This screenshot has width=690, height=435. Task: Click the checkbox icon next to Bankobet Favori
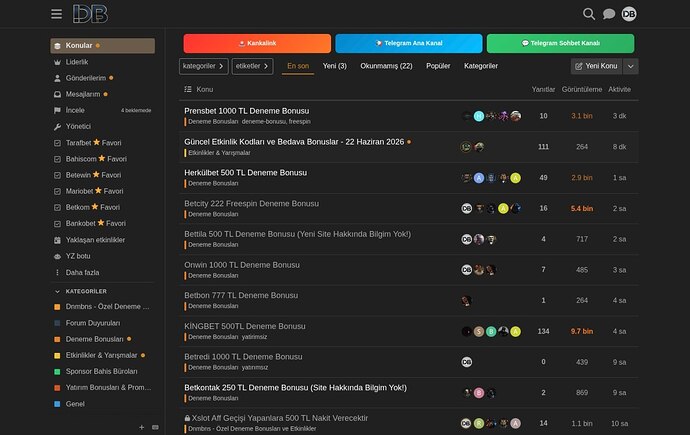57,224
